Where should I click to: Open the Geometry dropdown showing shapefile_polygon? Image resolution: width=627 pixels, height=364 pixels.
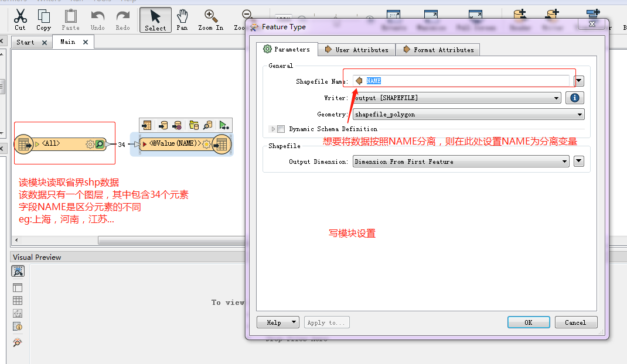tap(581, 114)
